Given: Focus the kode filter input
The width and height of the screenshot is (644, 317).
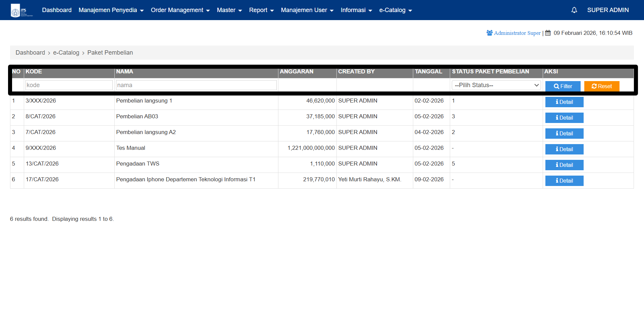Looking at the screenshot, I should 69,85.
